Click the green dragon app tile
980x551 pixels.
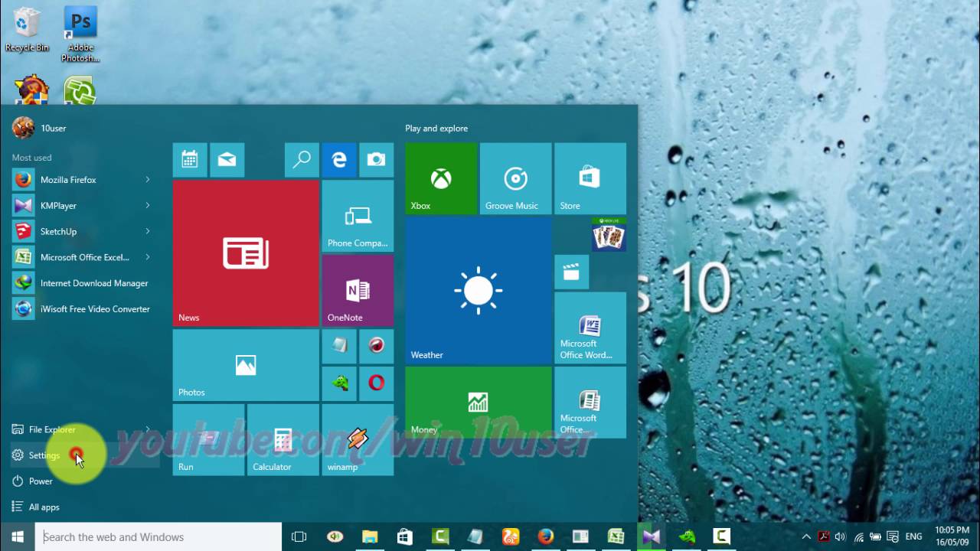[339, 383]
